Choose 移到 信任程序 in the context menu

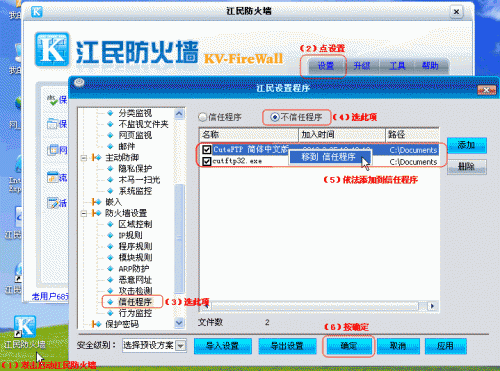tap(330, 157)
